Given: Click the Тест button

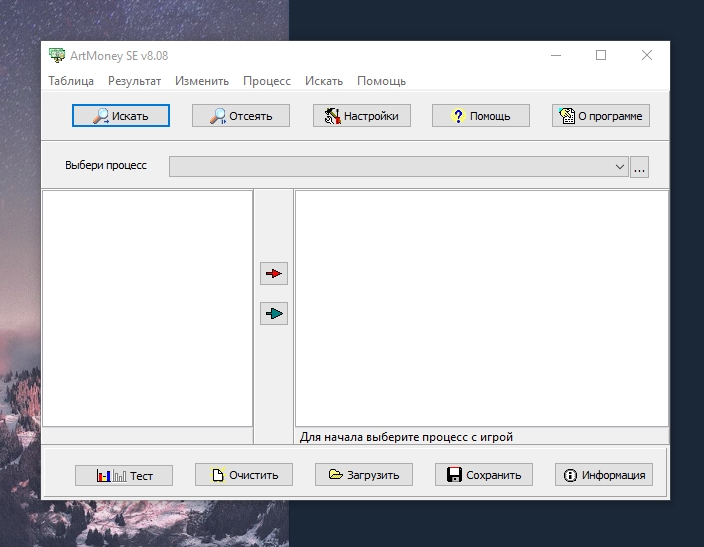Looking at the screenshot, I should tap(124, 476).
